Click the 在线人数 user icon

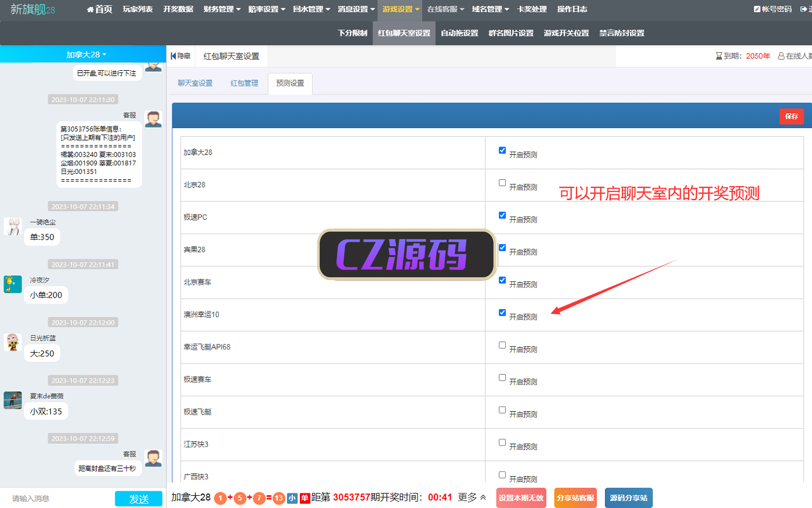pos(781,56)
